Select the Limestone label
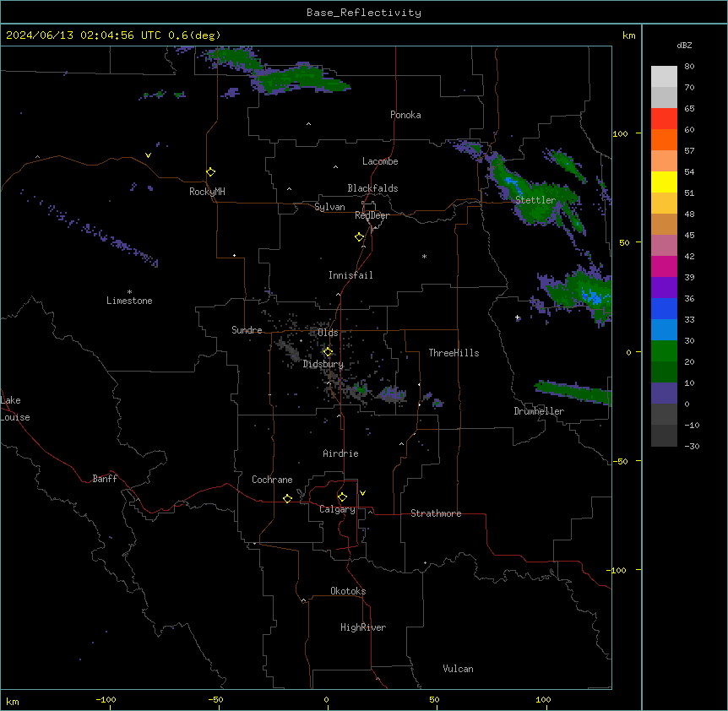The width and height of the screenshot is (728, 711). 129,301
